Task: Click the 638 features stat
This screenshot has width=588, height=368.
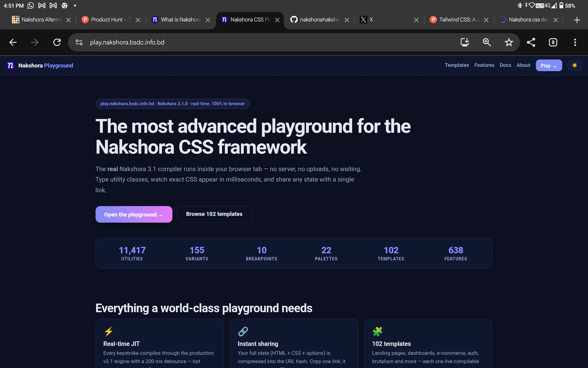Action: (x=456, y=254)
